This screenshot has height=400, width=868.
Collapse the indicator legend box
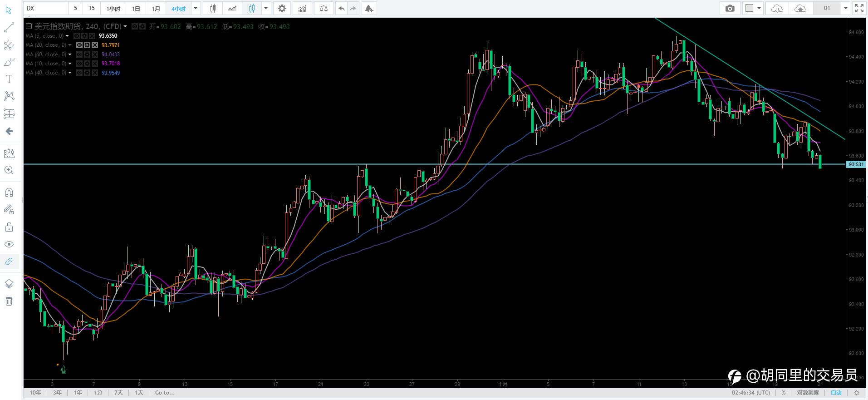coord(29,26)
